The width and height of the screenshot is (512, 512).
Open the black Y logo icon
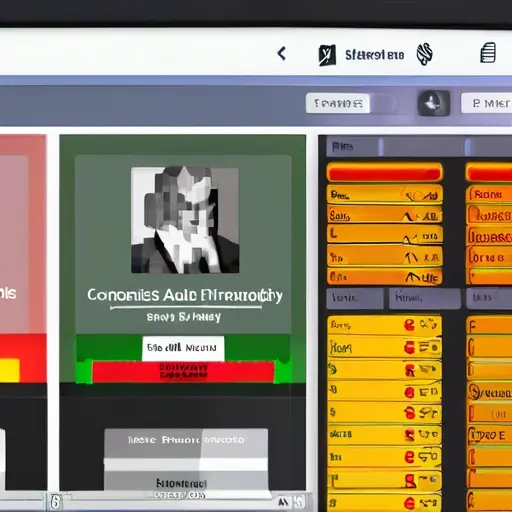click(327, 55)
